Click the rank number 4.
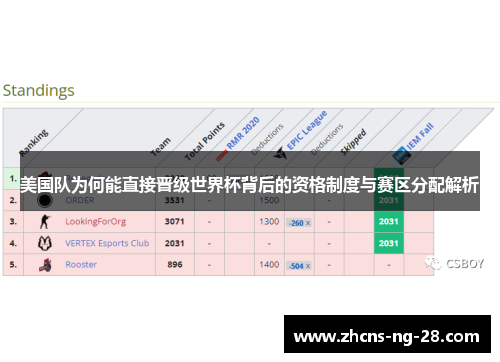 click(x=13, y=243)
